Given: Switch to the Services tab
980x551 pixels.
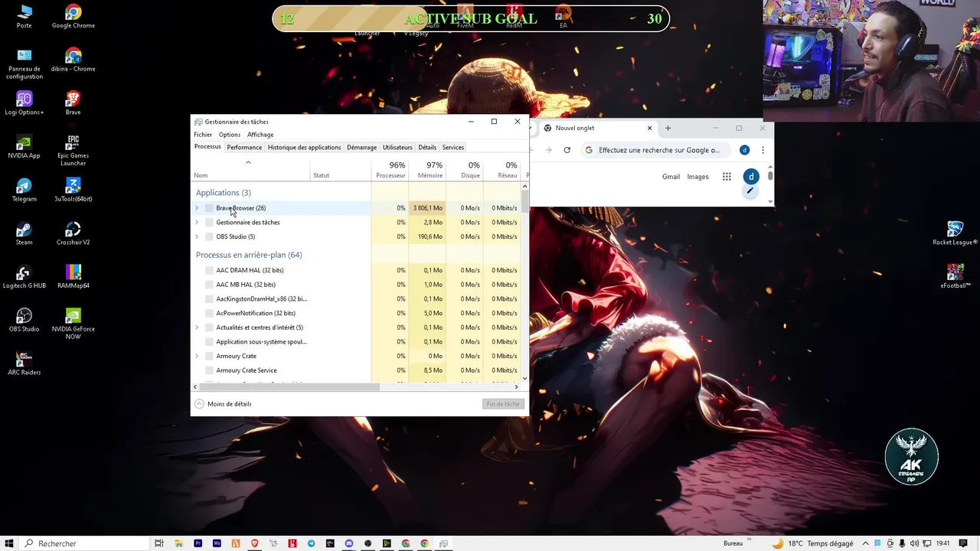Looking at the screenshot, I should click(x=453, y=148).
